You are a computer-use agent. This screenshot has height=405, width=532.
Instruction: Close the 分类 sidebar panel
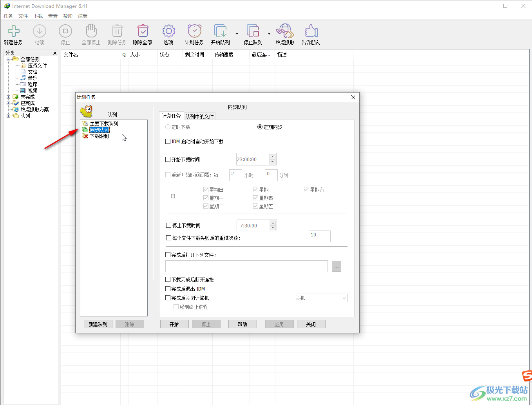[x=55, y=53]
